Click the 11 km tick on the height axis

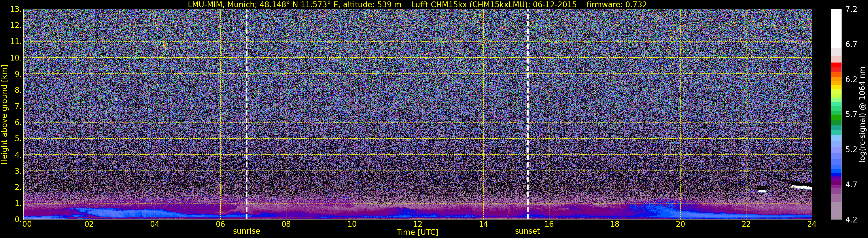tap(16, 42)
